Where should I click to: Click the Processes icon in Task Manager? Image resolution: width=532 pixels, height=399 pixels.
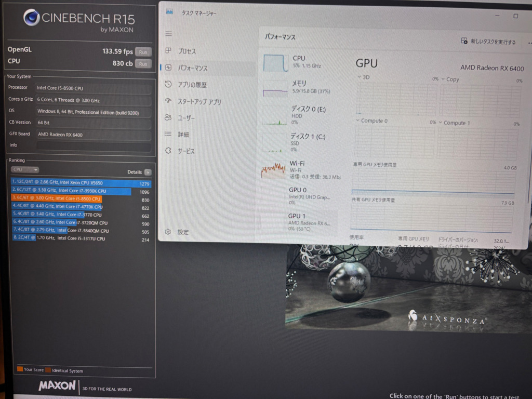168,50
